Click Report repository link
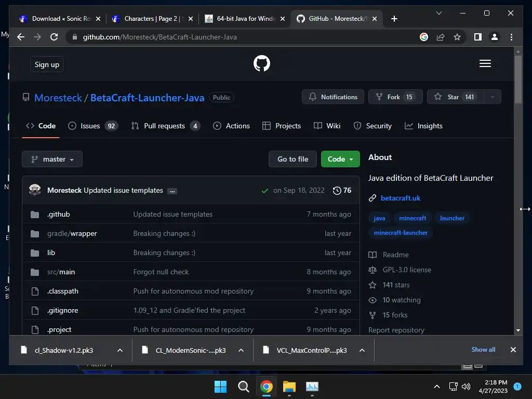Screen dimensions: 532x399 (x=396, y=330)
